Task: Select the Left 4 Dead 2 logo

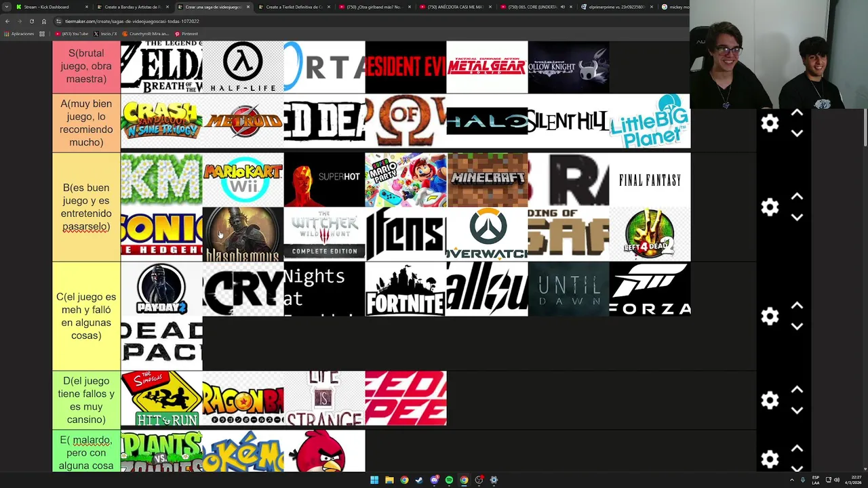Action: point(650,234)
